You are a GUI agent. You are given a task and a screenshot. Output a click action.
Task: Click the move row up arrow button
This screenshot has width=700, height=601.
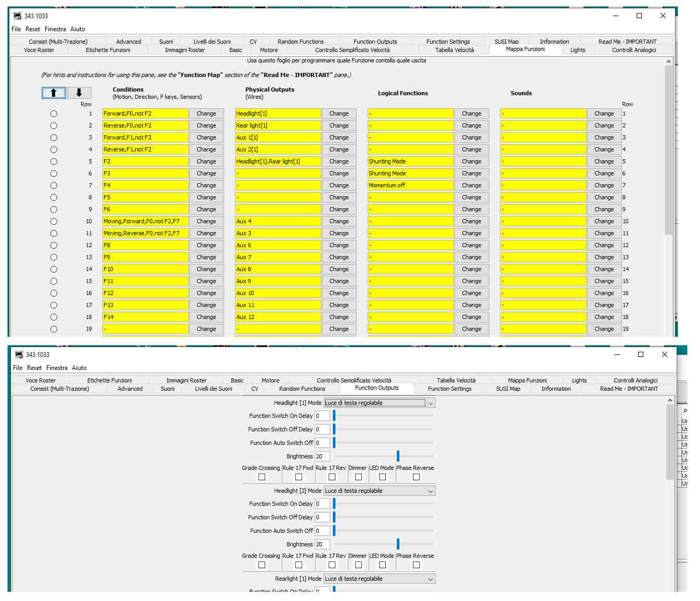coord(54,93)
